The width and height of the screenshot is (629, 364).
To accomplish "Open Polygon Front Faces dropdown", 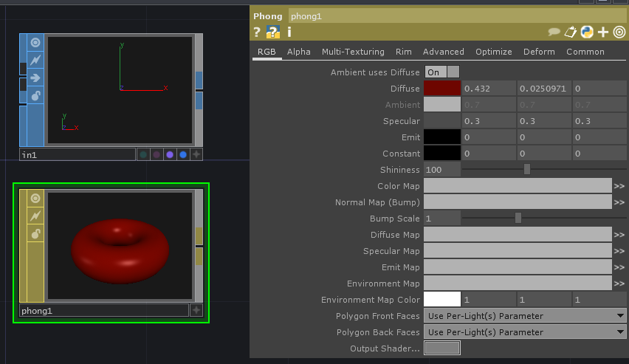I will pos(525,316).
